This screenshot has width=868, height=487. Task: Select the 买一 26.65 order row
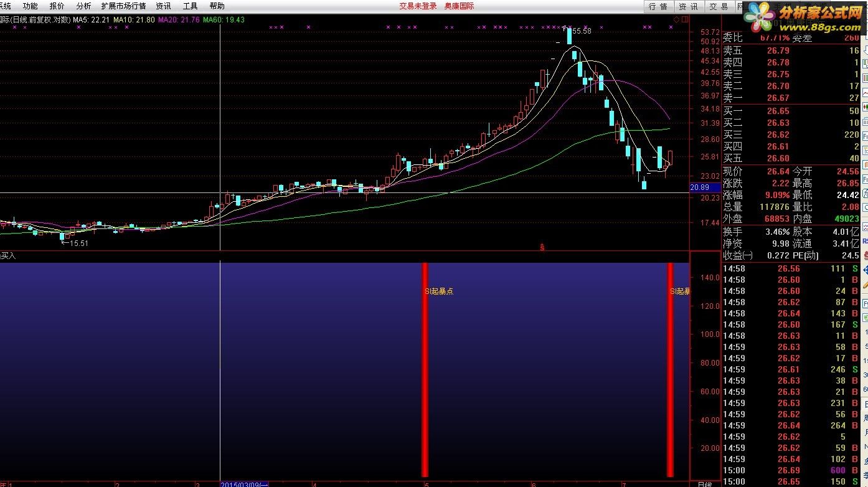(791, 111)
